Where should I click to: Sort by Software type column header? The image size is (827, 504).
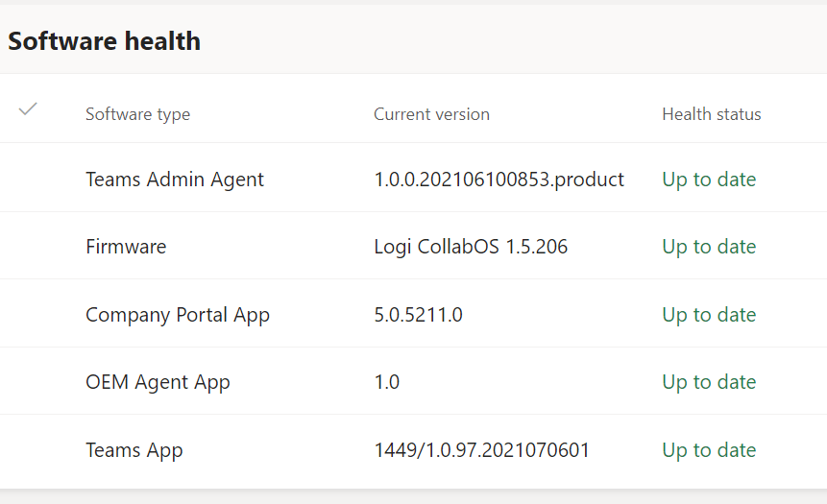coord(137,114)
